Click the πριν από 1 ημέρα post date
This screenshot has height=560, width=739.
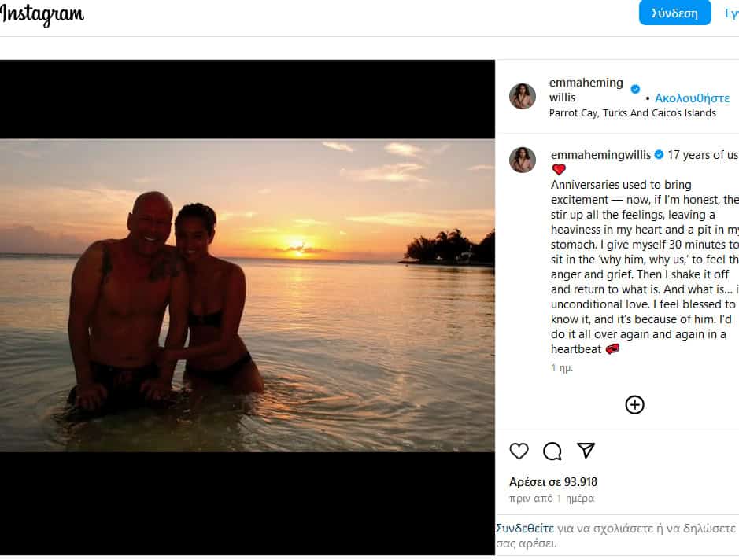coord(552,499)
